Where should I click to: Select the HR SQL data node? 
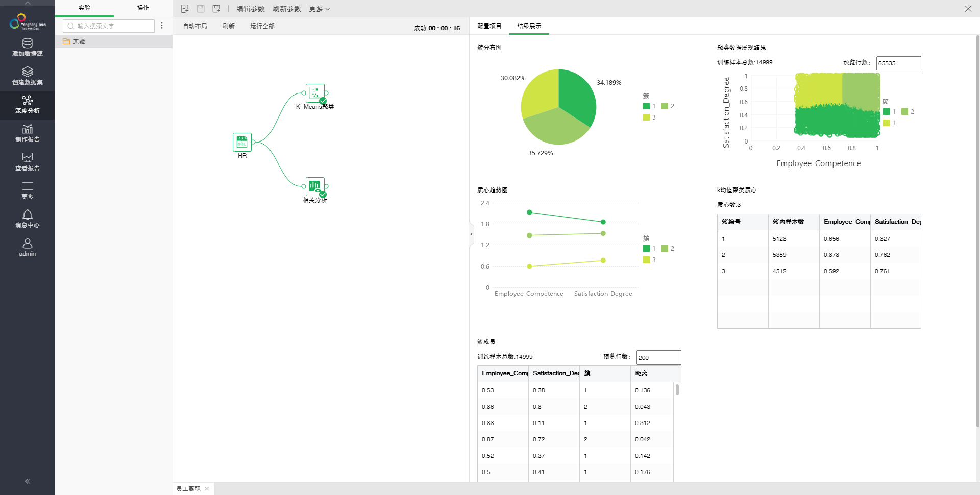[x=242, y=142]
